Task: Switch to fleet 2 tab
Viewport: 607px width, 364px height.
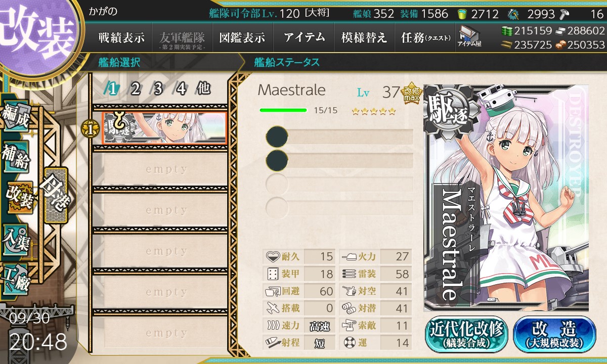Action: 135,89
